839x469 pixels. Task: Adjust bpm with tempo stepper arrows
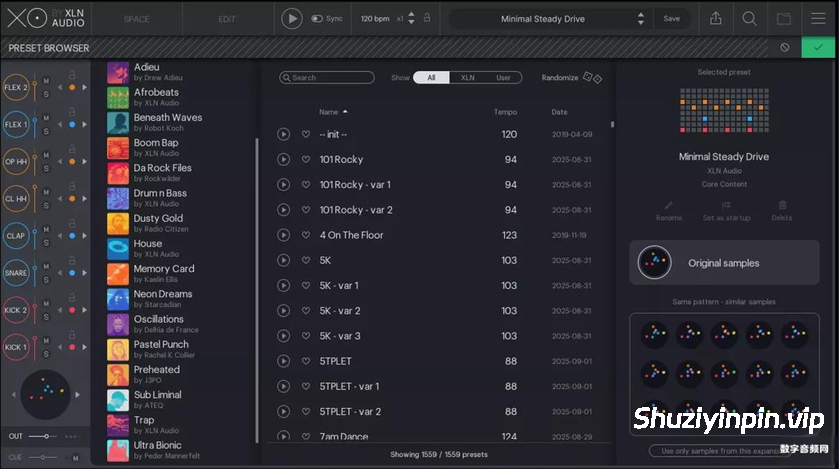[x=411, y=18]
